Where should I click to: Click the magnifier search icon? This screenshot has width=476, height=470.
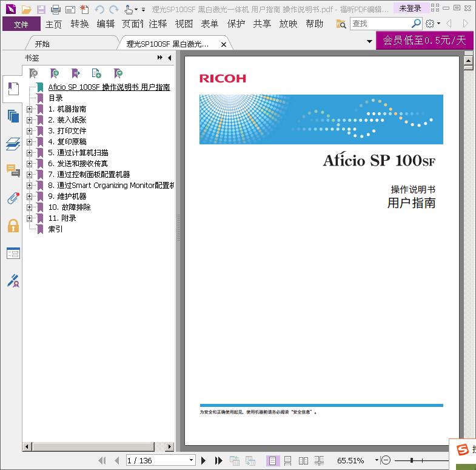[x=416, y=24]
